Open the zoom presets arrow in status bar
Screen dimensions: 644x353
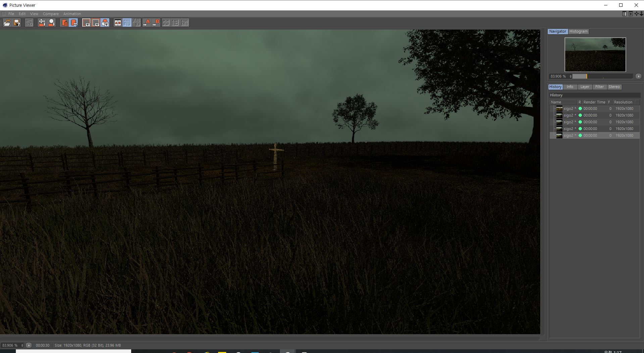tap(29, 345)
